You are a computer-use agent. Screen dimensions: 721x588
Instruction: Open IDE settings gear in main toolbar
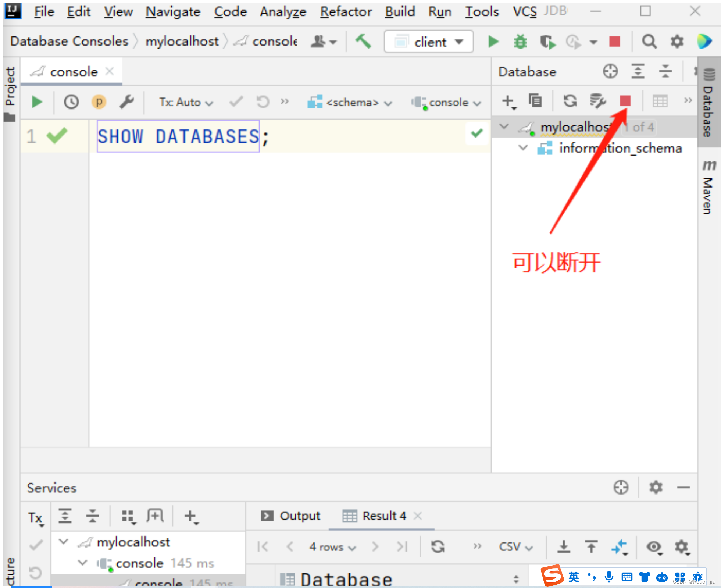[677, 42]
